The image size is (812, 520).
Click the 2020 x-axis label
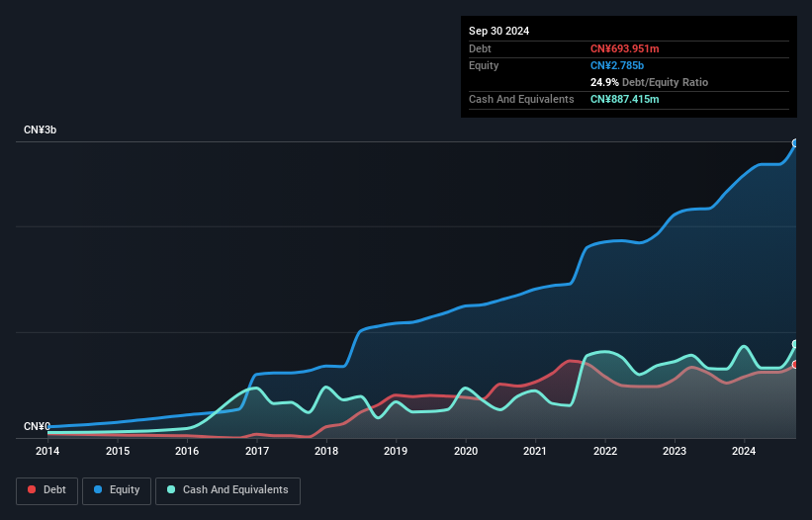coord(466,451)
